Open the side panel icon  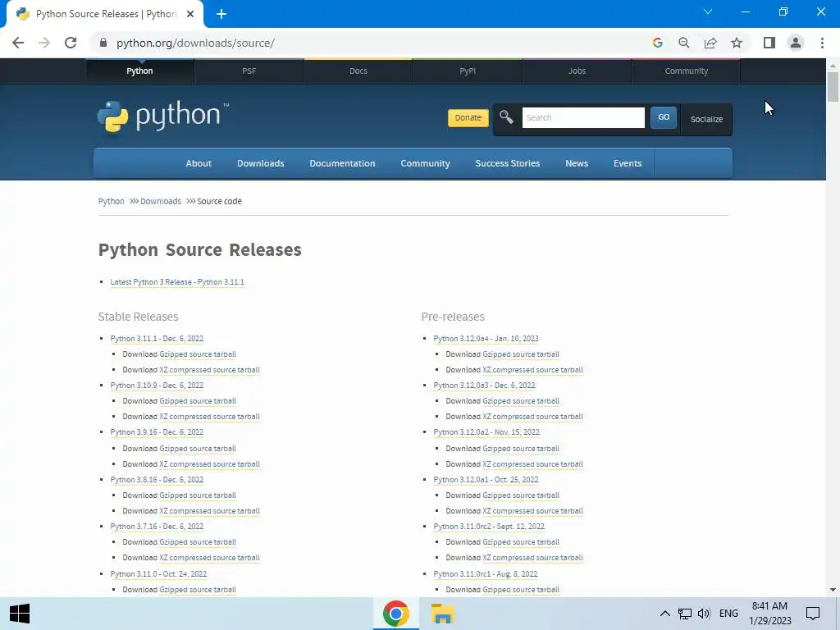(x=769, y=43)
